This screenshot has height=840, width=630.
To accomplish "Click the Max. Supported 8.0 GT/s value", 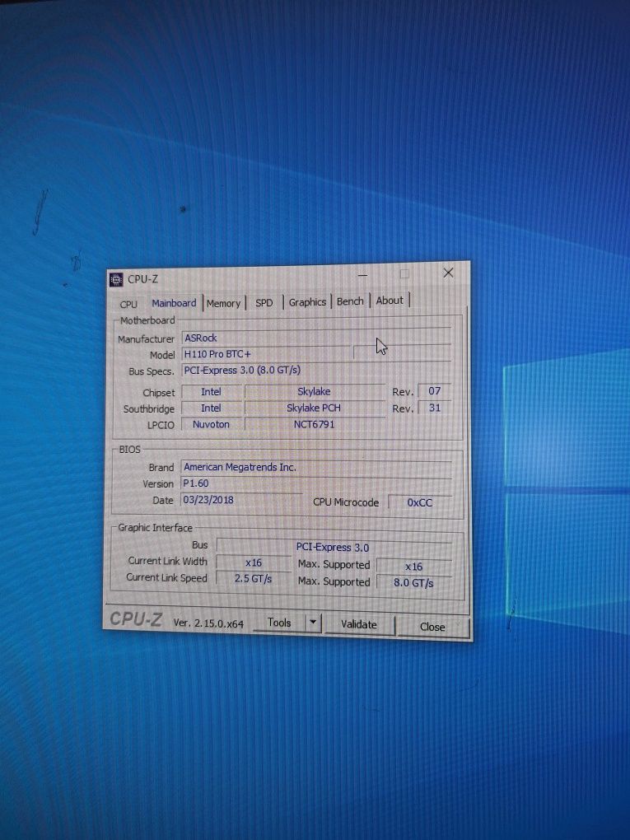I will tap(413, 583).
